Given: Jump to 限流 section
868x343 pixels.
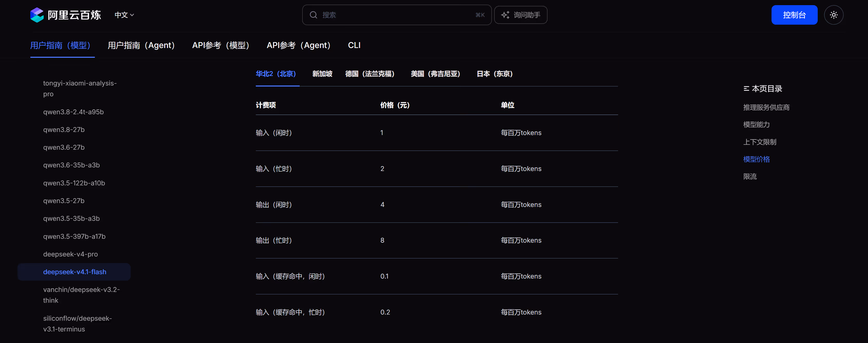Looking at the screenshot, I should pos(750,176).
